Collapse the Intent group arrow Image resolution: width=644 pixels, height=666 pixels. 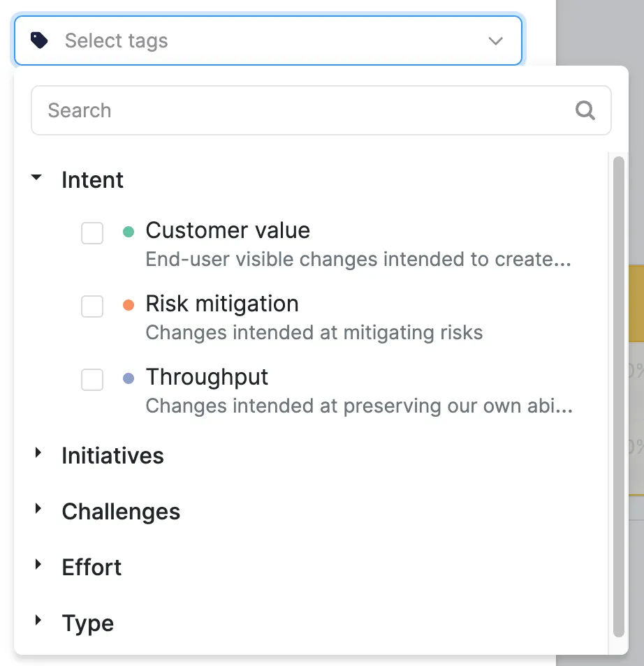37,177
